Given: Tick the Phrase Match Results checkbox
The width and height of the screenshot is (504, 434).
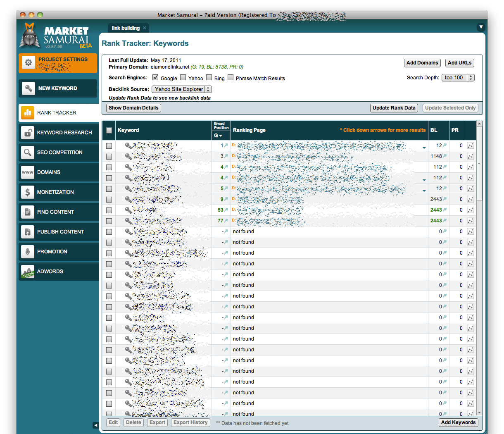Looking at the screenshot, I should [231, 77].
